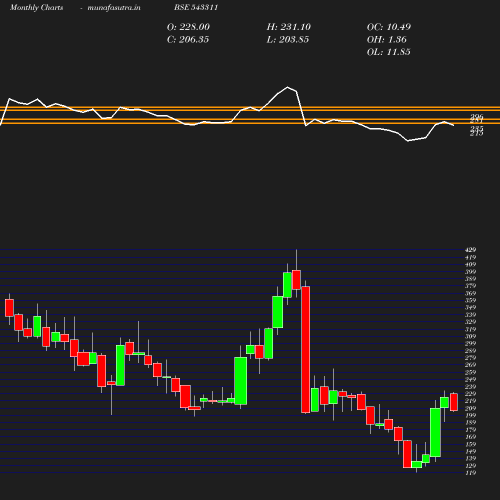
Task: Click the peak of the white indicator line
Action: coord(288,87)
